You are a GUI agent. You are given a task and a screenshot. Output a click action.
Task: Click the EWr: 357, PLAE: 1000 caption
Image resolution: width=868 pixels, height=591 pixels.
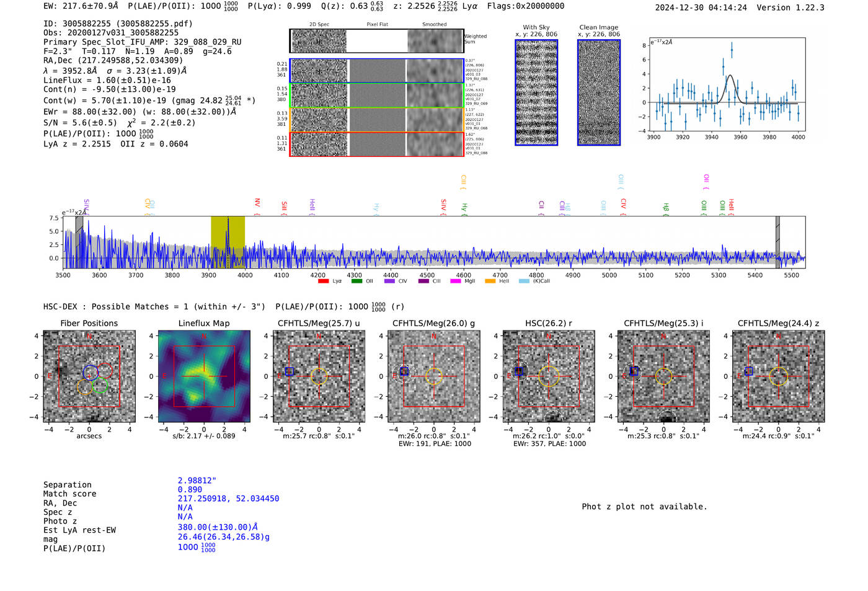(549, 444)
